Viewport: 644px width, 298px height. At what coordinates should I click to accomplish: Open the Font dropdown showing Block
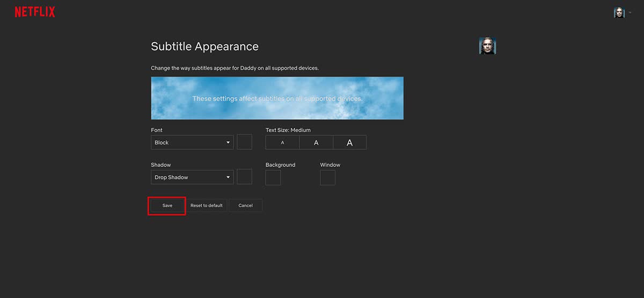point(192,142)
